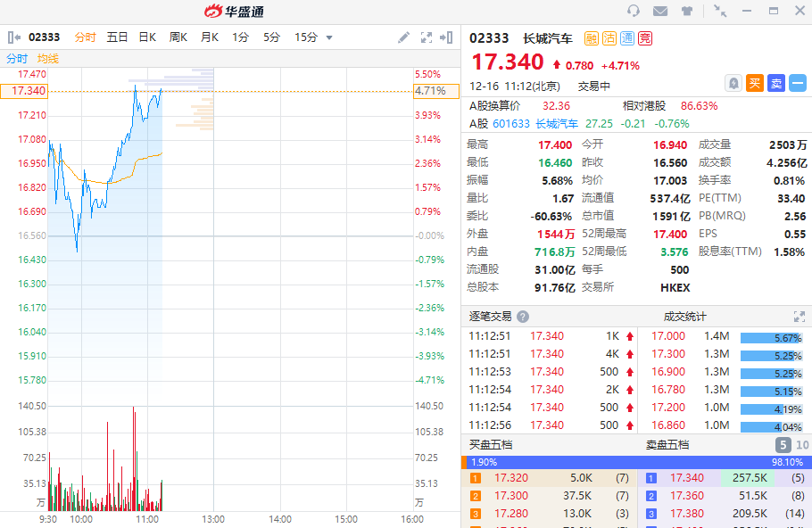Open the mail messages icon
The image size is (812, 528).
(660, 11)
